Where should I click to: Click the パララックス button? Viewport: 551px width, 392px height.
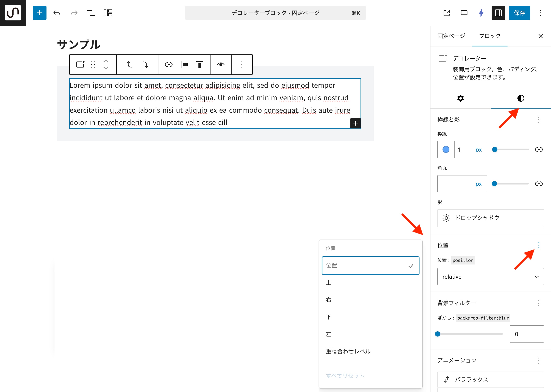(490, 380)
